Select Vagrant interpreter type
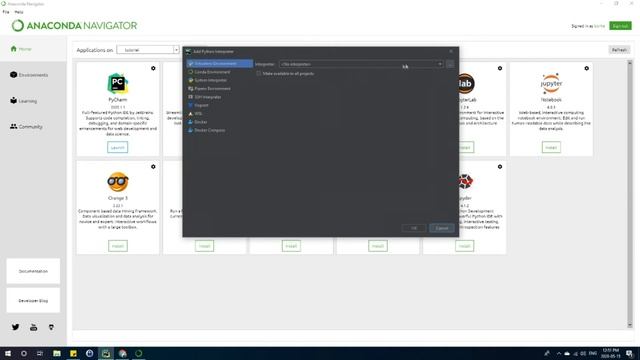The image size is (640, 360). point(201,105)
